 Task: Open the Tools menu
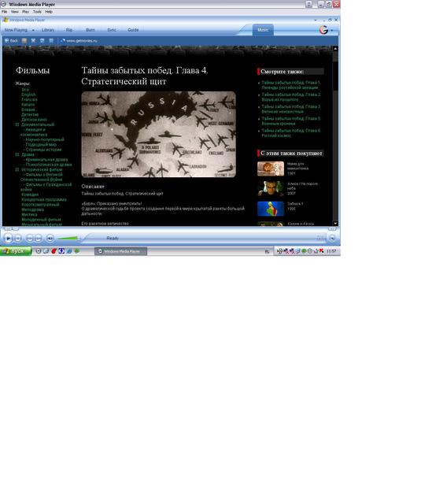pos(37,12)
